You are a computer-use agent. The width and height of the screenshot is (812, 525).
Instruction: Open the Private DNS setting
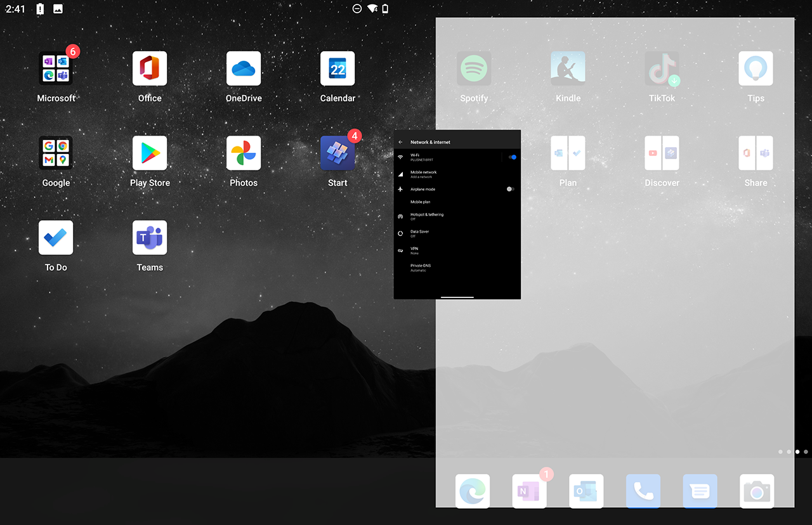(457, 268)
